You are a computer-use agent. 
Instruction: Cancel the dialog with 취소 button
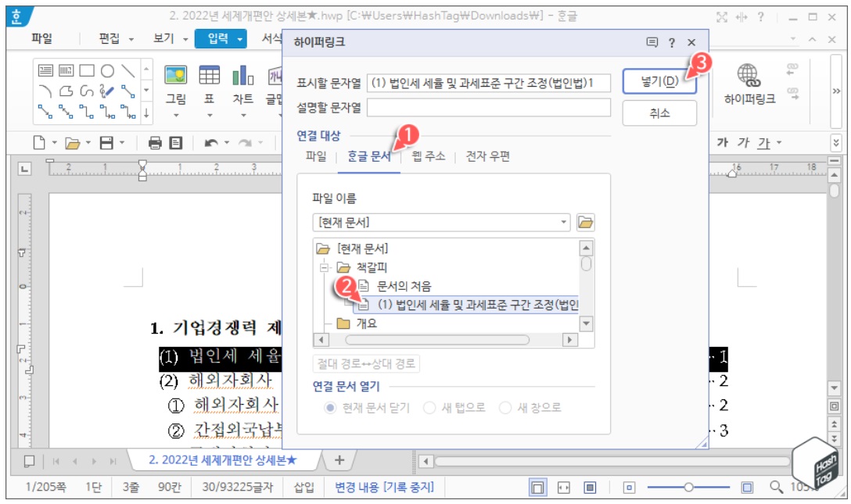coord(659,113)
